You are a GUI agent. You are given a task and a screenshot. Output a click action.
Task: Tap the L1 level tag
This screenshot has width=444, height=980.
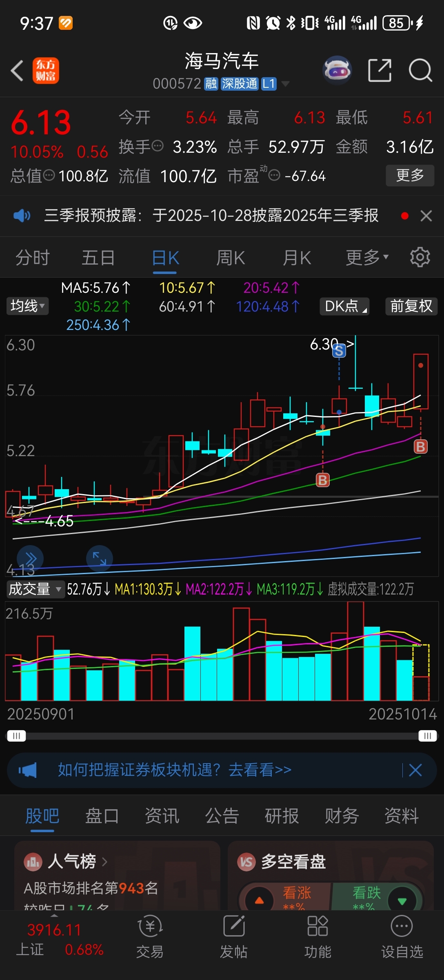(269, 84)
